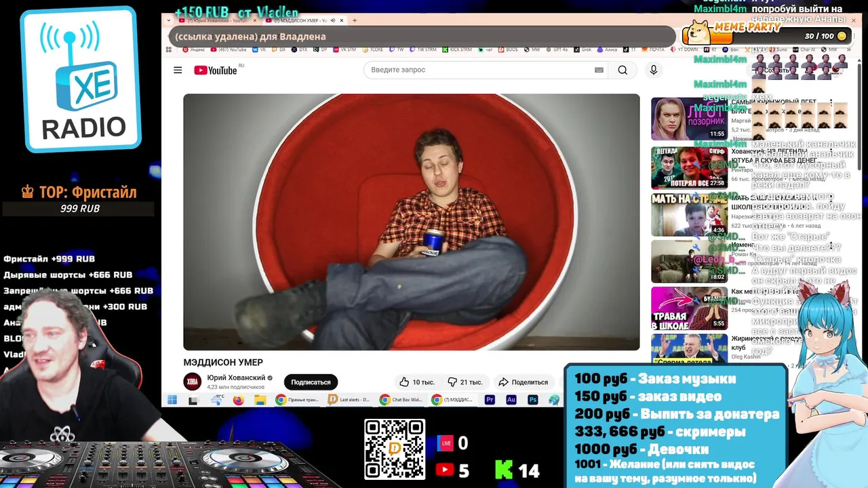This screenshot has height=488, width=868.
Task: Open Adobe Photoshop from the taskbar
Action: 532,400
